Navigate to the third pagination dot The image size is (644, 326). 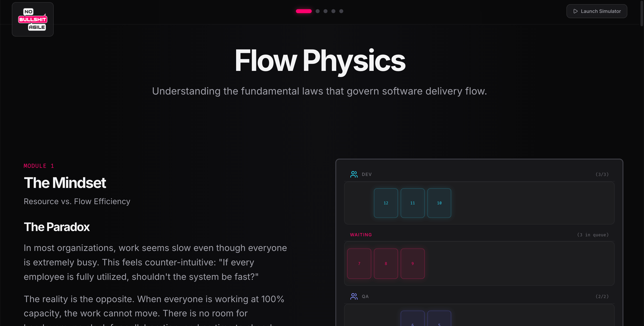click(x=326, y=11)
